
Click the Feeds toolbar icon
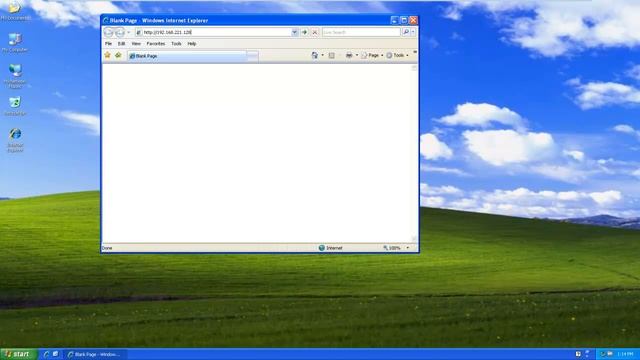point(331,55)
